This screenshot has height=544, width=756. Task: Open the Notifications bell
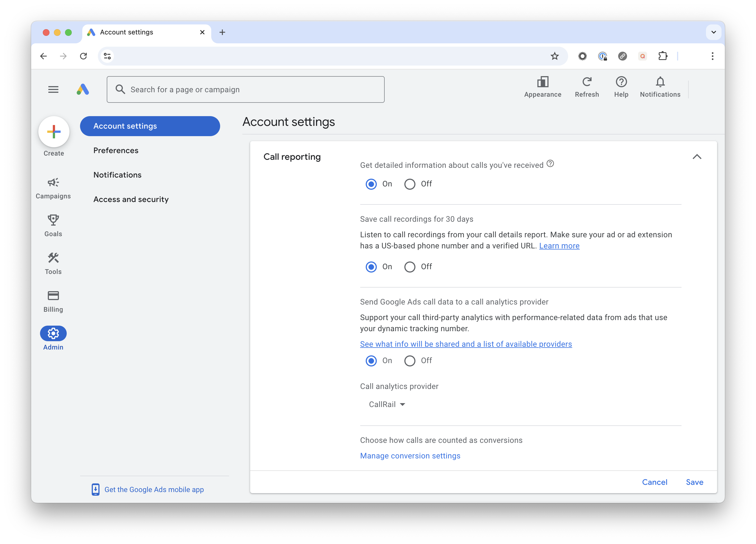tap(660, 87)
